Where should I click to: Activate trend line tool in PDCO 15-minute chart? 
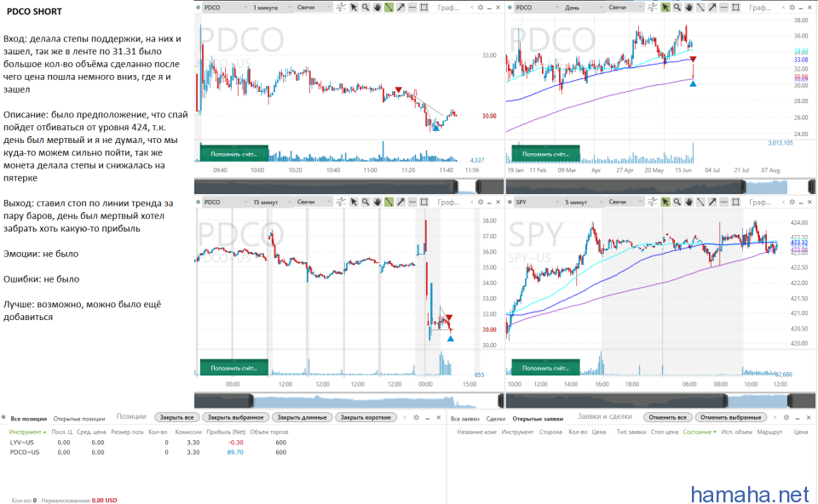point(389,202)
